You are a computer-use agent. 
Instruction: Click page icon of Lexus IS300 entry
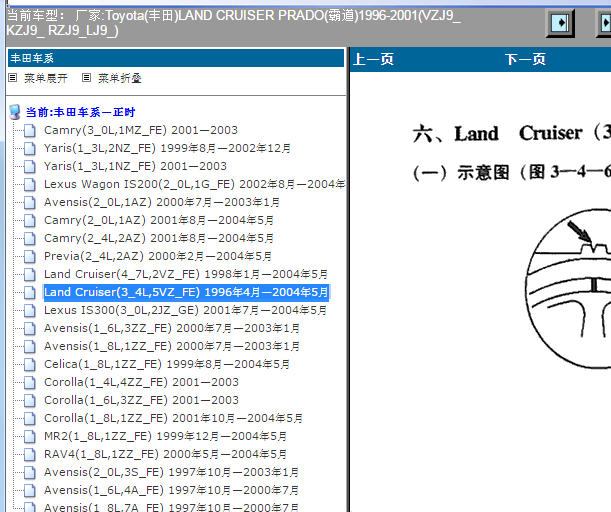[30, 310]
